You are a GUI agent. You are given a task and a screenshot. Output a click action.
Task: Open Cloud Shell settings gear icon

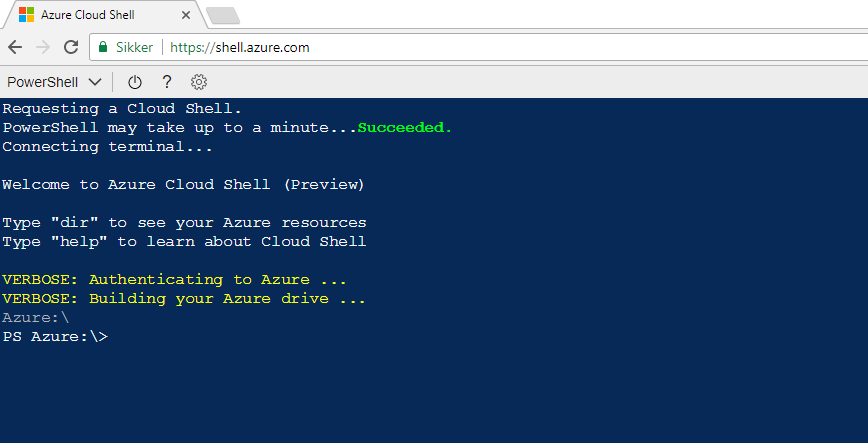coord(199,83)
